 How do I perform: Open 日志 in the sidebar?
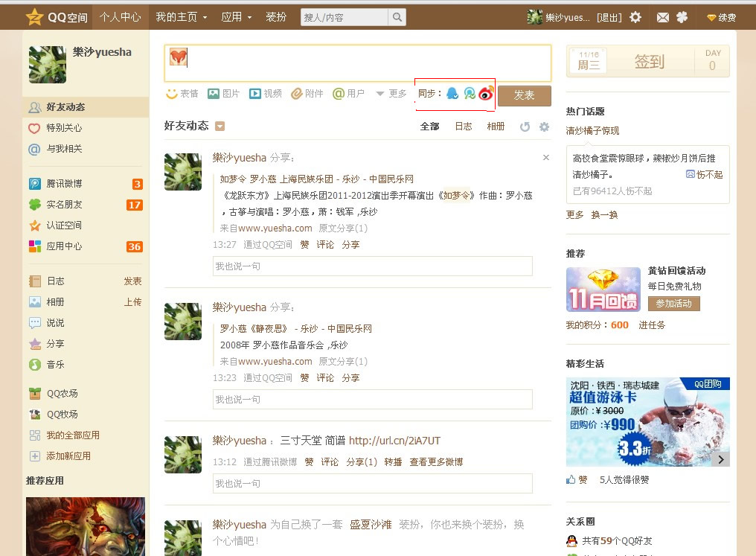click(56, 281)
